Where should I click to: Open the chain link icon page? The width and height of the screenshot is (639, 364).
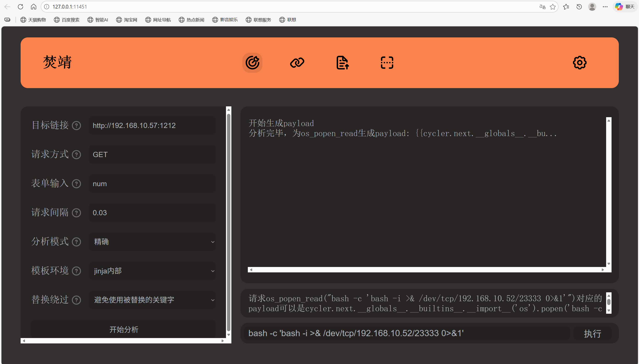pos(297,63)
